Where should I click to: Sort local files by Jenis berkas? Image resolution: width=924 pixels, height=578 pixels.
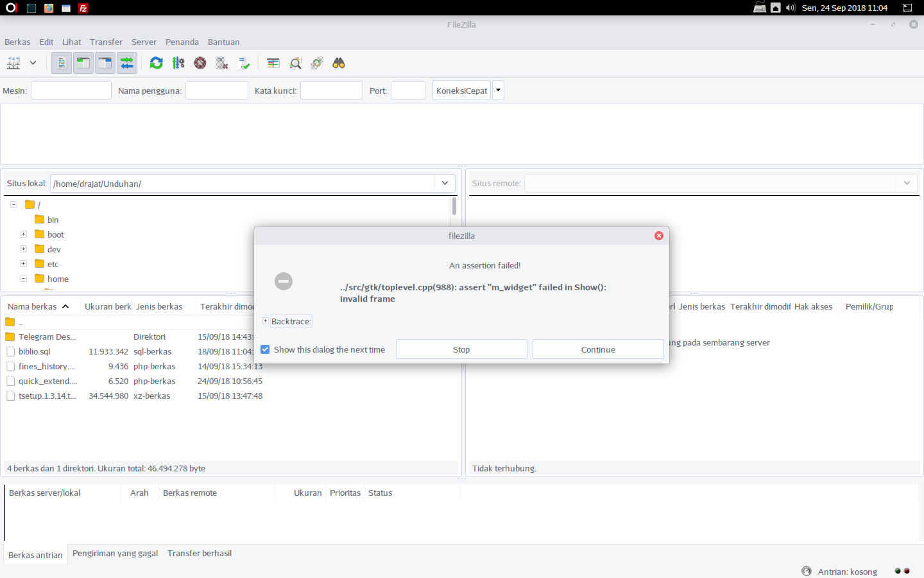pyautogui.click(x=164, y=306)
